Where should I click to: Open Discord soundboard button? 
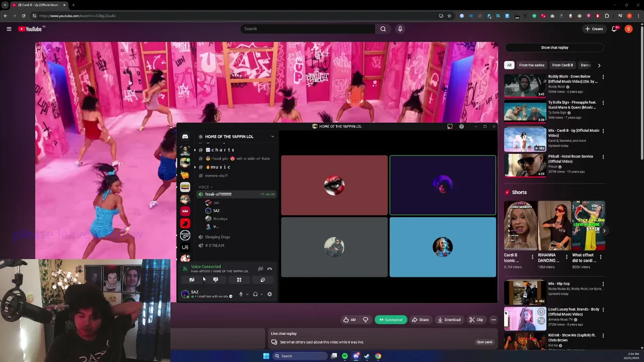coord(263,280)
